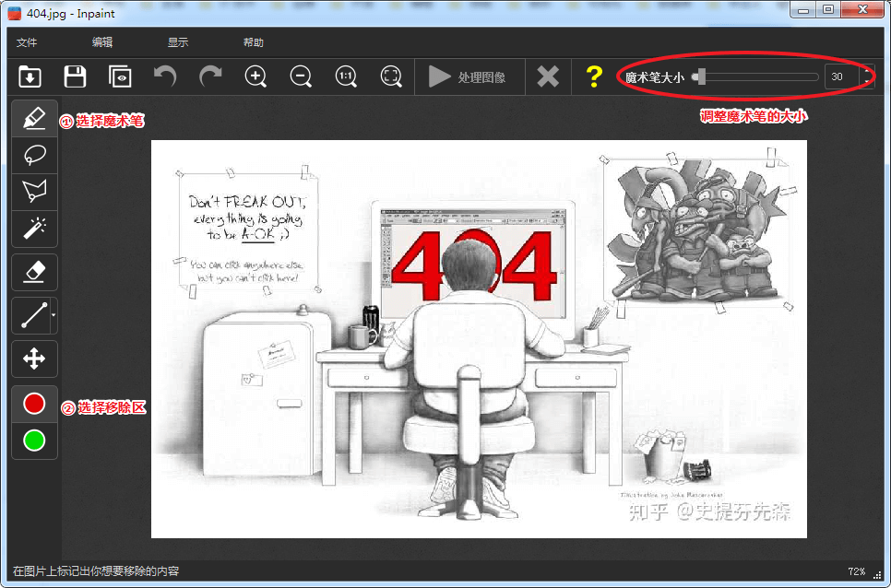Open help via the yellow question mark
The width and height of the screenshot is (891, 588).
(594, 76)
